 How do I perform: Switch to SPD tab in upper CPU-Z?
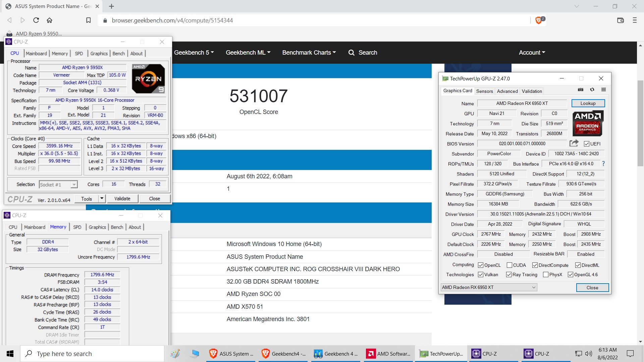(x=79, y=53)
